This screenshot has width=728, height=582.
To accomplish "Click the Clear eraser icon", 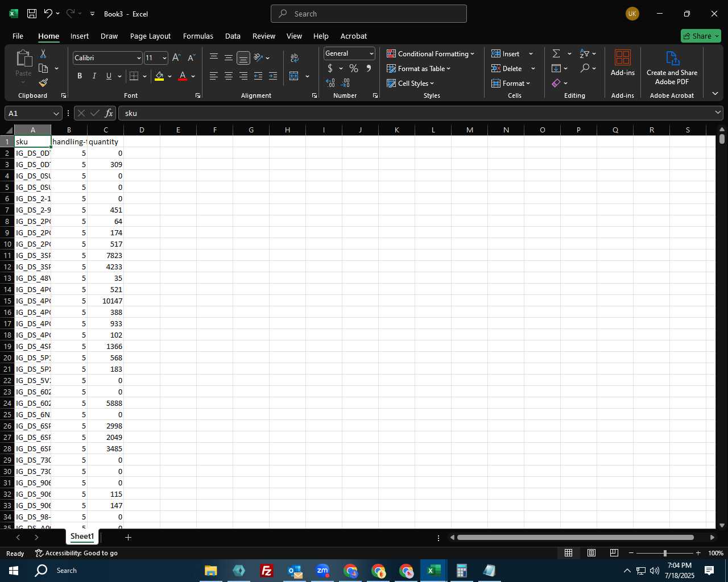I will tap(556, 83).
